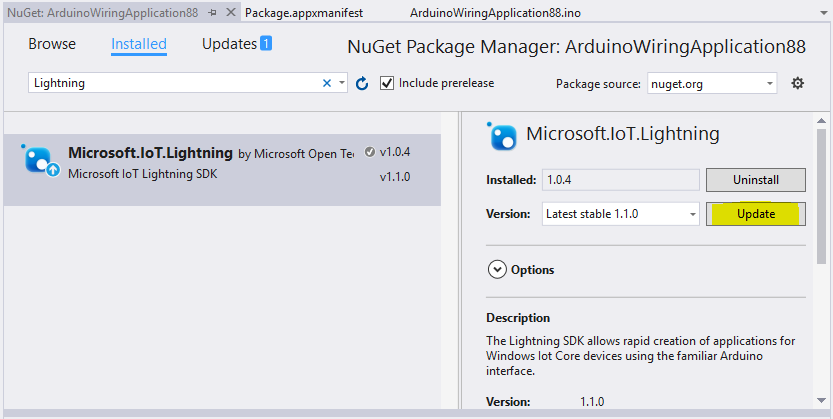The height and width of the screenshot is (419, 833).
Task: Open search history dropdown arrow
Action: coord(342,83)
